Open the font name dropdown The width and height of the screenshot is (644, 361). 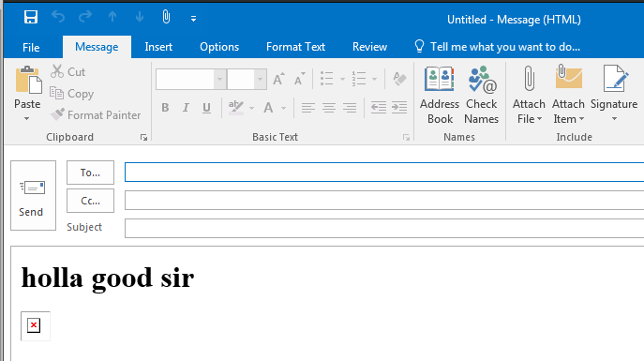[x=219, y=80]
